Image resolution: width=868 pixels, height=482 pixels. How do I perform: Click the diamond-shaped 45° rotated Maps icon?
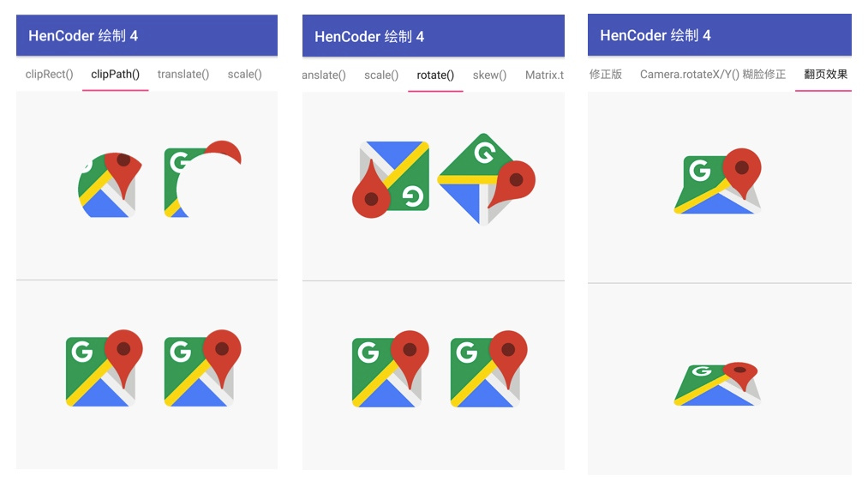coord(487,178)
